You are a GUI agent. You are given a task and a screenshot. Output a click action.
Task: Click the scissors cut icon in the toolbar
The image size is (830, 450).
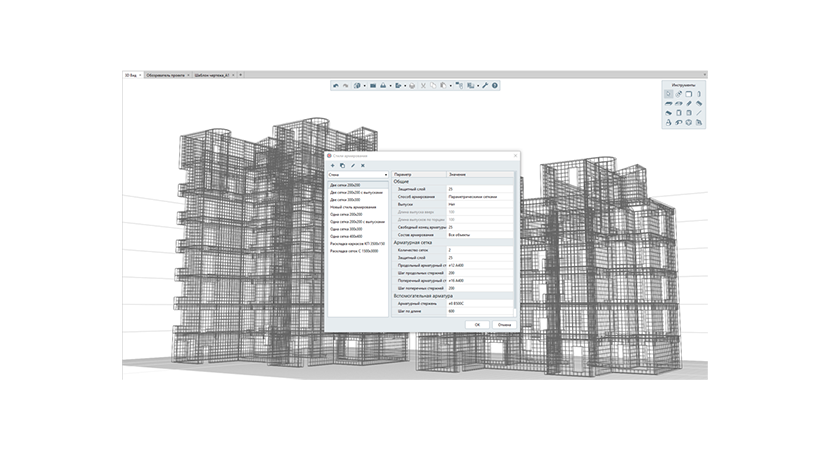(x=423, y=86)
